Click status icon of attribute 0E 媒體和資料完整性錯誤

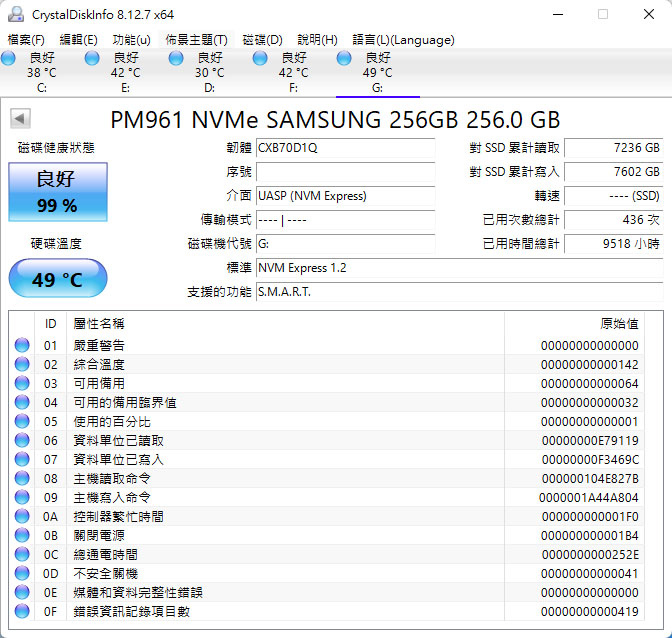coord(22,592)
